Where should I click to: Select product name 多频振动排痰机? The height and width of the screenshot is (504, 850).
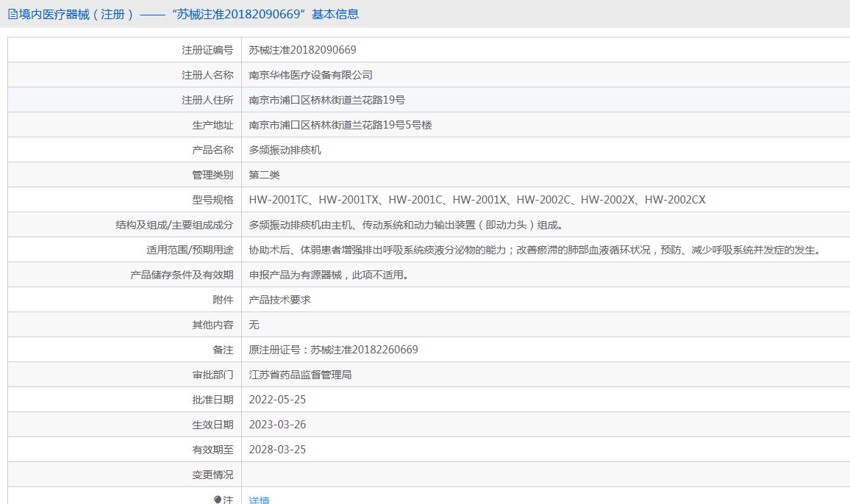tap(285, 150)
